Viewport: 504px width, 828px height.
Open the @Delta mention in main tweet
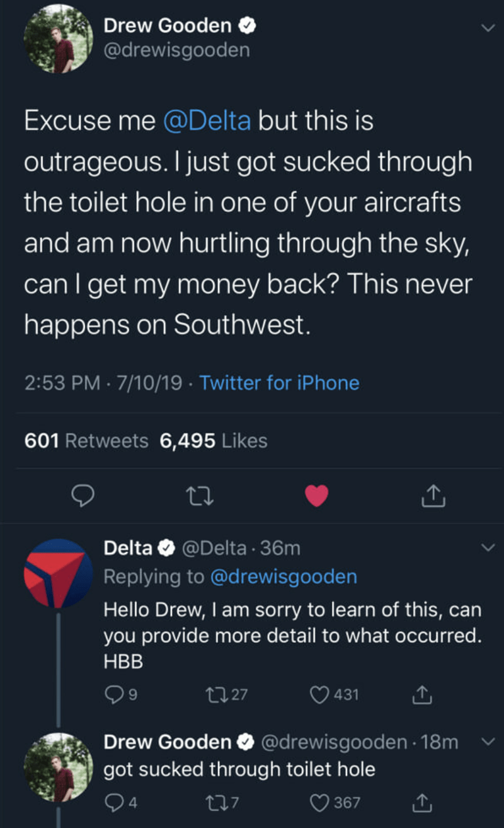207,121
